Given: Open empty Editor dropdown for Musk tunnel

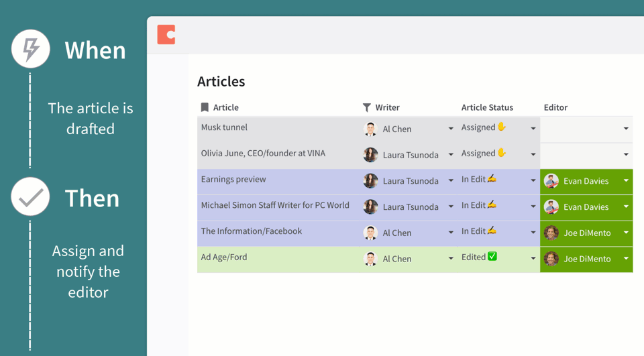Looking at the screenshot, I should (626, 129).
